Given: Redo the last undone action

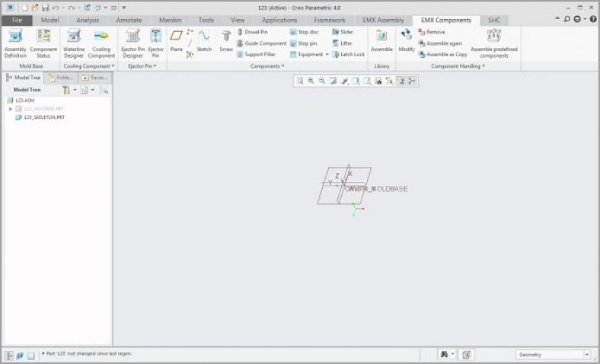Looking at the screenshot, I should tap(71, 8).
